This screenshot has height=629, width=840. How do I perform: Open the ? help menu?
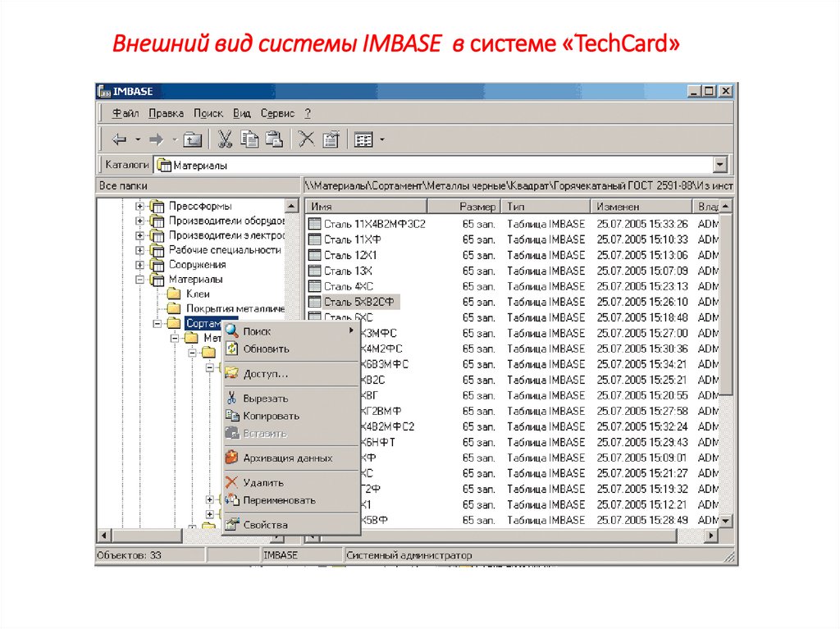coord(308,114)
